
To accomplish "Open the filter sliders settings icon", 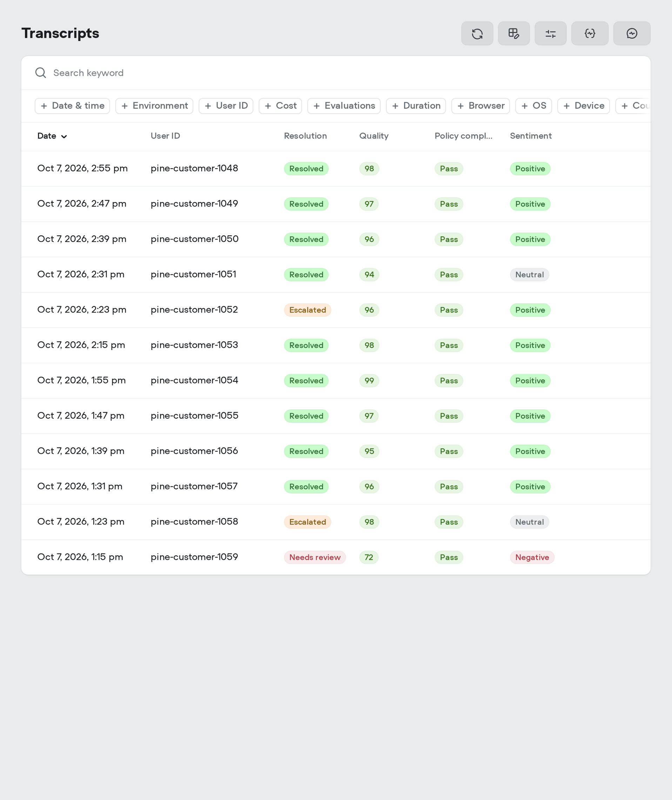I will (551, 34).
